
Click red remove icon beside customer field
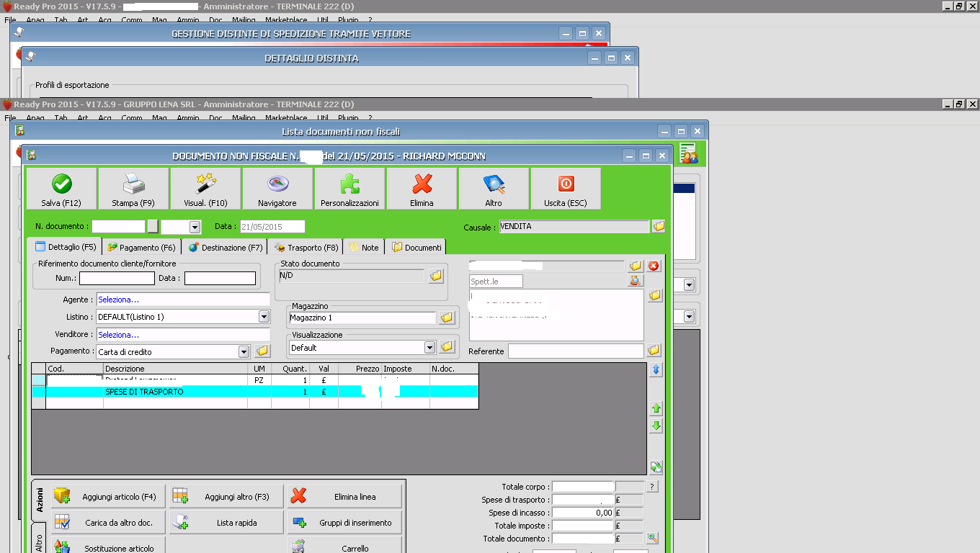coord(654,266)
